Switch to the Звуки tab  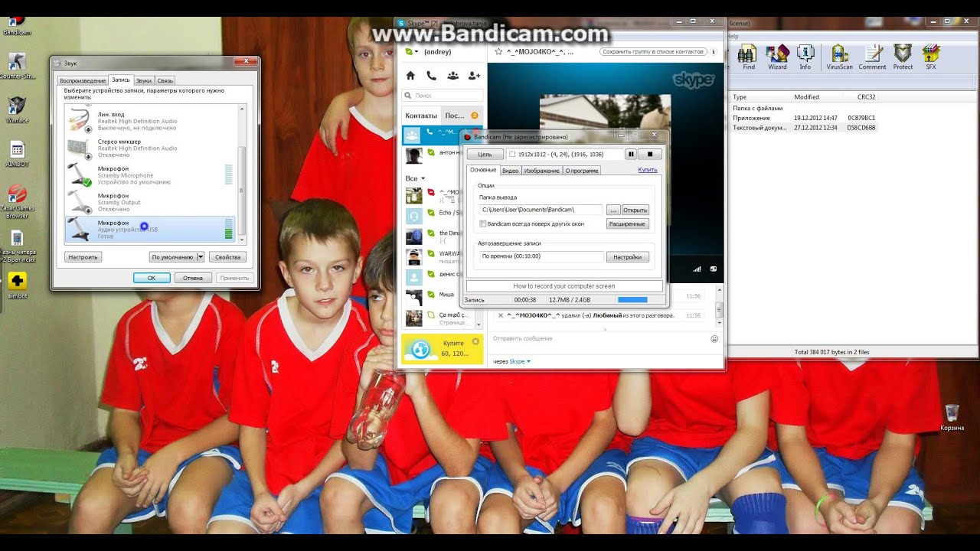[x=144, y=80]
